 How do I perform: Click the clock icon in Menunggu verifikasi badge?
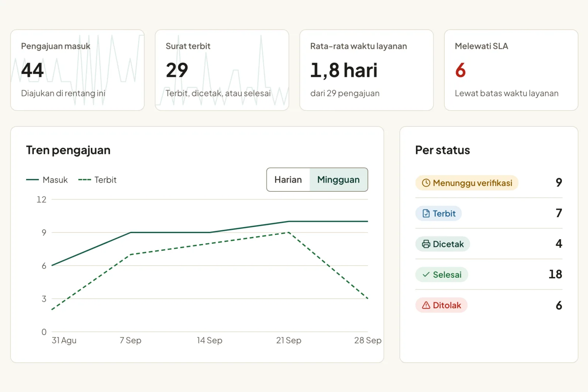click(426, 183)
